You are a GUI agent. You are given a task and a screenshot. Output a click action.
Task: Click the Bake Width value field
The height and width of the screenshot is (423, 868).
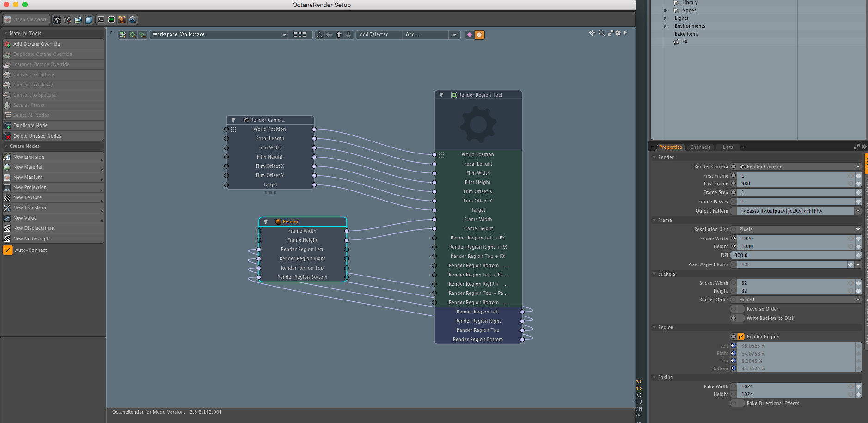tap(796, 386)
